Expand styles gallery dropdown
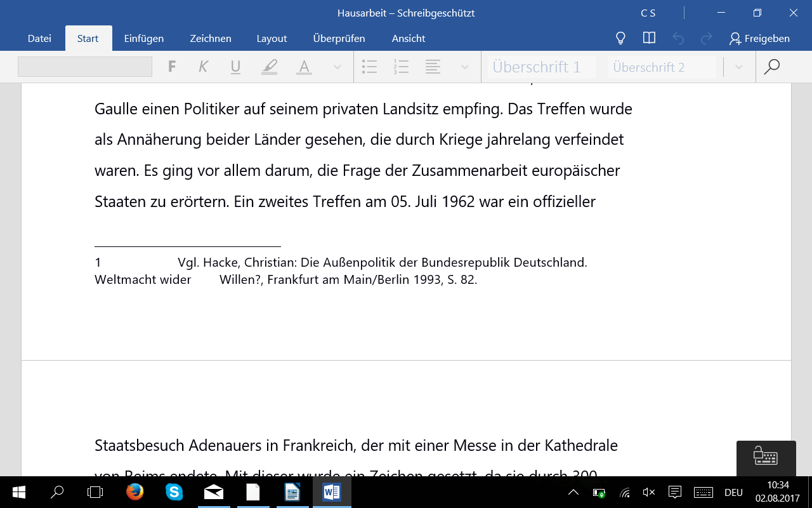This screenshot has height=508, width=812. point(738,67)
